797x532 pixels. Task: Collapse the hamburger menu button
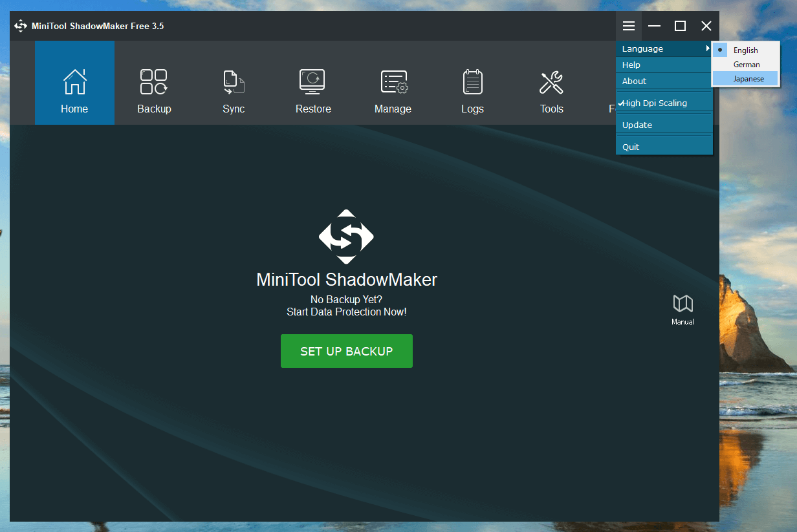(629, 26)
